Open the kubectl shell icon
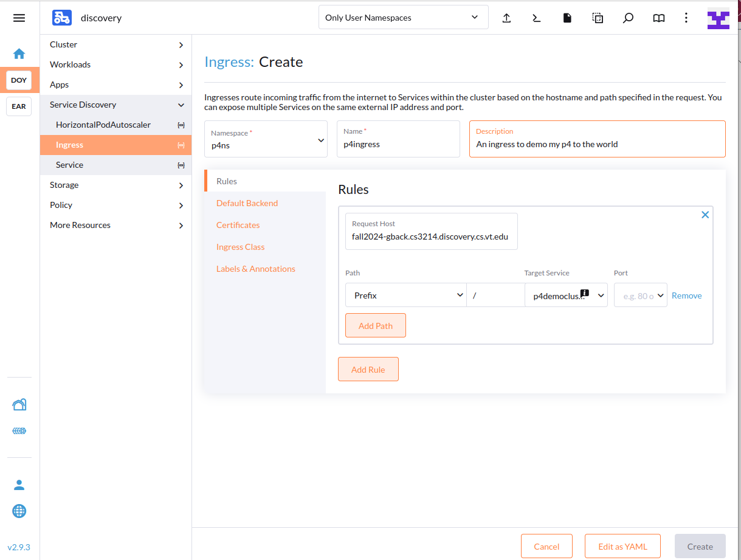Viewport: 741px width, 560px height. pyautogui.click(x=536, y=18)
